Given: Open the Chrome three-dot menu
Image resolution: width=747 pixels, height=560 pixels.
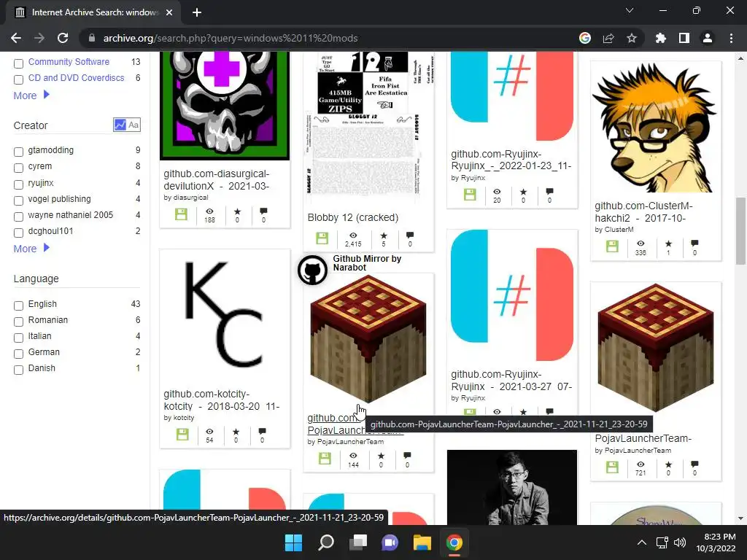Looking at the screenshot, I should [x=731, y=38].
